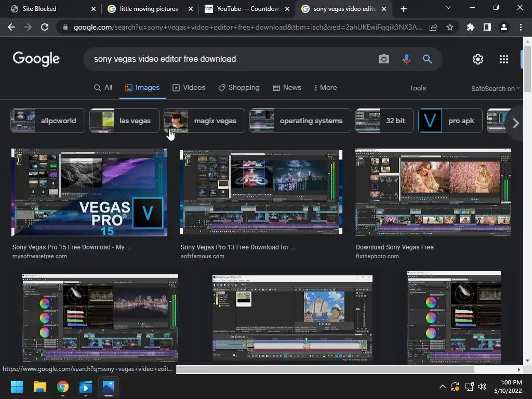The image size is (532, 399).
Task: Open File Explorer from the taskbar
Action: pos(39,387)
